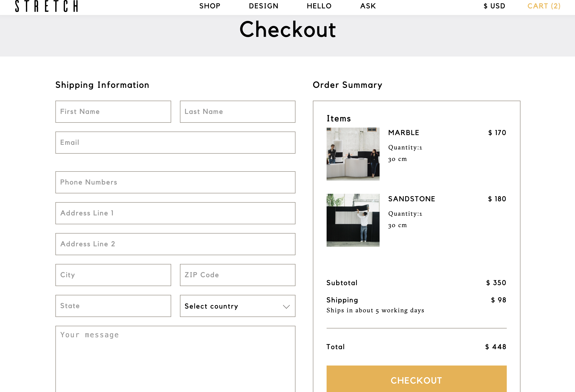Click the Address Line 1 field
Image resolution: width=575 pixels, height=392 pixels.
pos(175,213)
